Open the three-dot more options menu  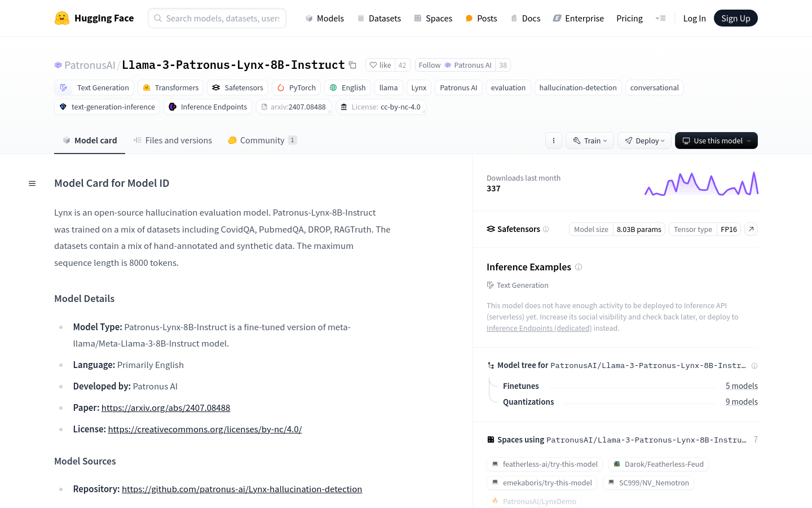(554, 141)
